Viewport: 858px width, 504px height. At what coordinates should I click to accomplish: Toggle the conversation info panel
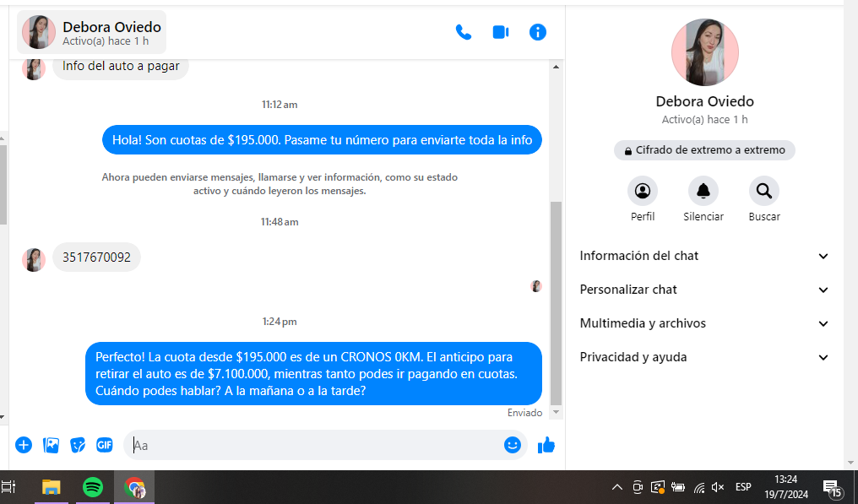click(538, 32)
